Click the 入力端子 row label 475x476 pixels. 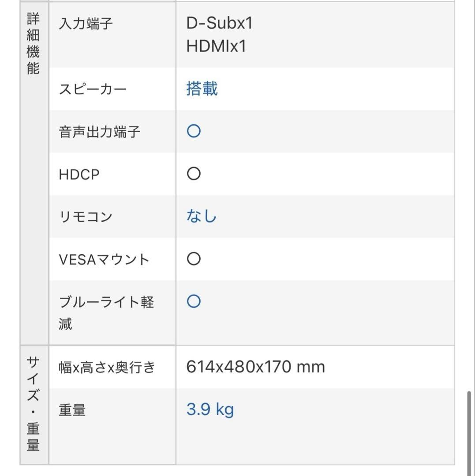point(86,24)
